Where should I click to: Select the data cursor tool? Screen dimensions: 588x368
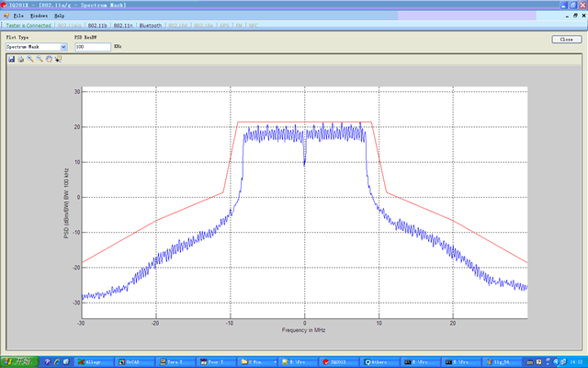[58, 59]
